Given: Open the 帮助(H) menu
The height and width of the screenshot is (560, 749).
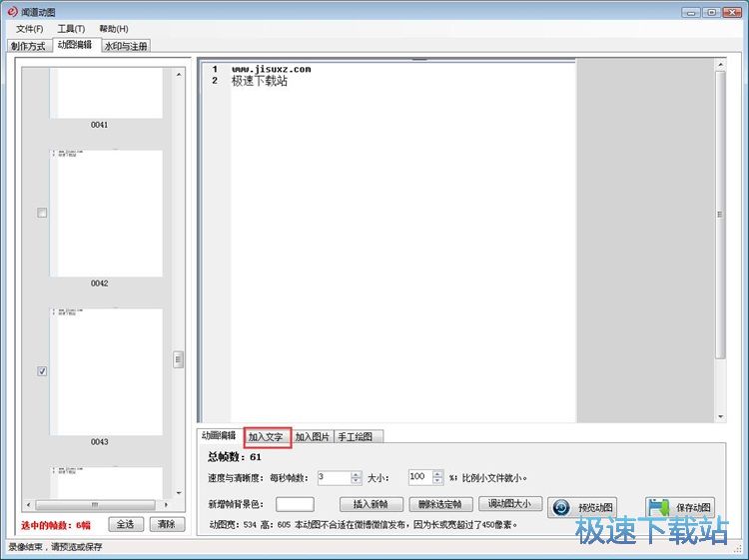Looking at the screenshot, I should [113, 29].
